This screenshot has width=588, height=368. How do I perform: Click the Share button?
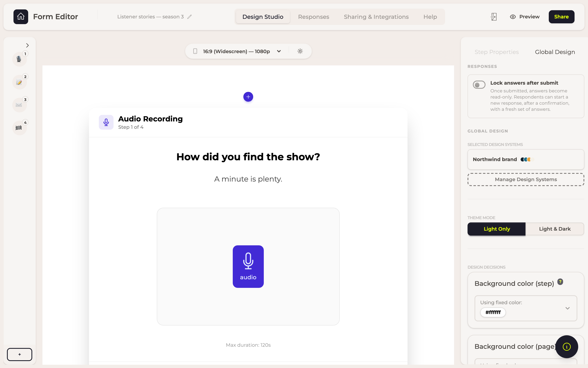(561, 17)
